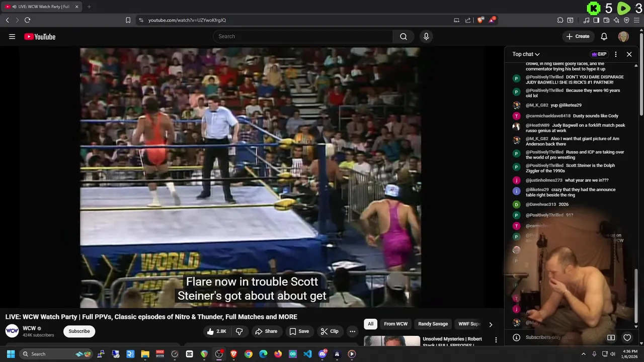Open Unsolved Mysteries video thumbnail
This screenshot has height=362, width=644.
pos(392,341)
